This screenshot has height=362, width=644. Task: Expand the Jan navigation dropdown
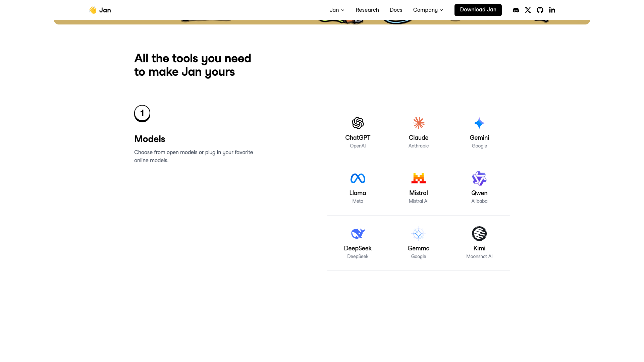click(x=337, y=10)
